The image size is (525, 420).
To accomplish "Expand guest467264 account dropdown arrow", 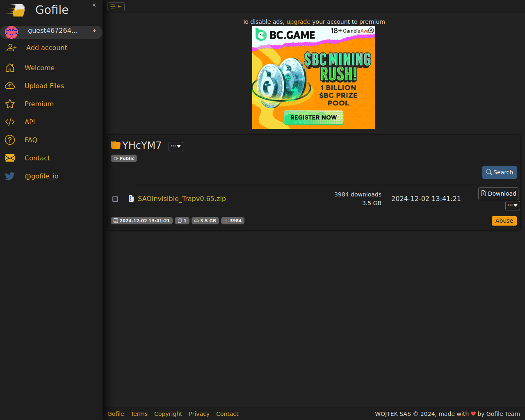I will (94, 30).
